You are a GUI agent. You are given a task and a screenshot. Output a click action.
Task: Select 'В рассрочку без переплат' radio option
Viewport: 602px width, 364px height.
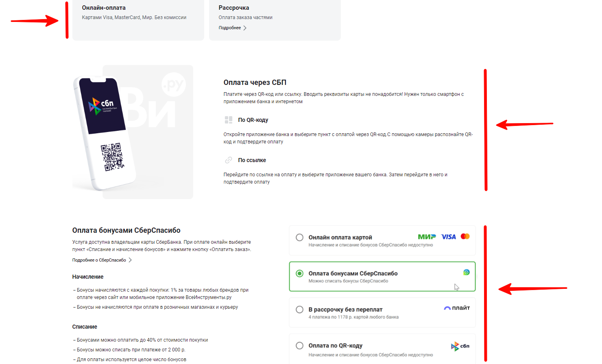click(x=300, y=310)
